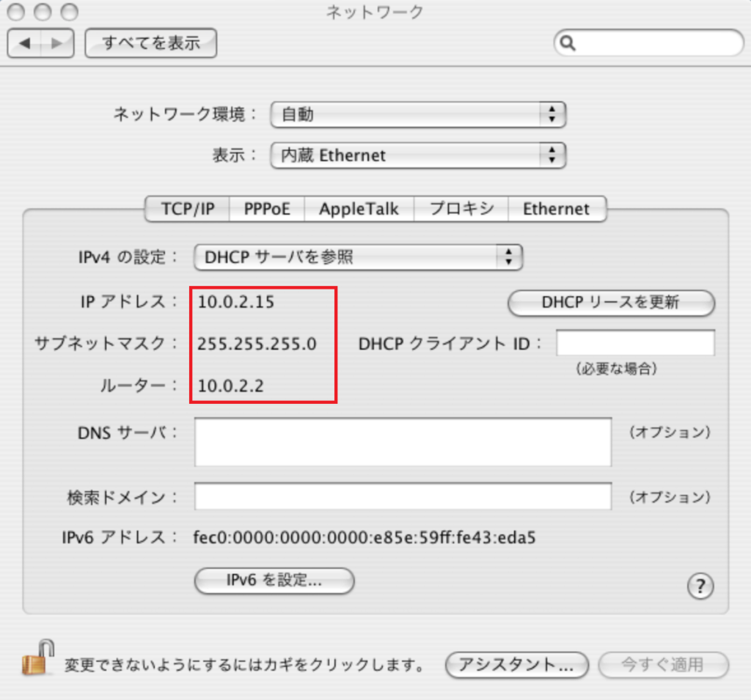
Task: Click the window close button
Action: (x=16, y=12)
